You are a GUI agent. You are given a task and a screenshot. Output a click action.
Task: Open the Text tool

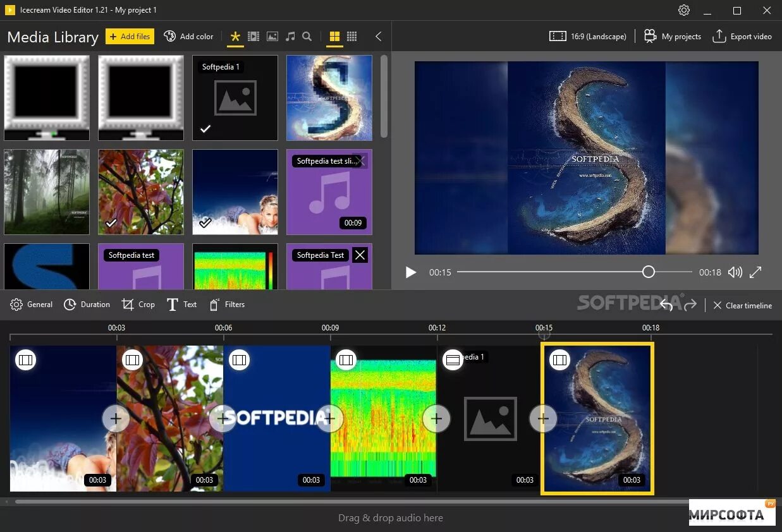(x=182, y=305)
